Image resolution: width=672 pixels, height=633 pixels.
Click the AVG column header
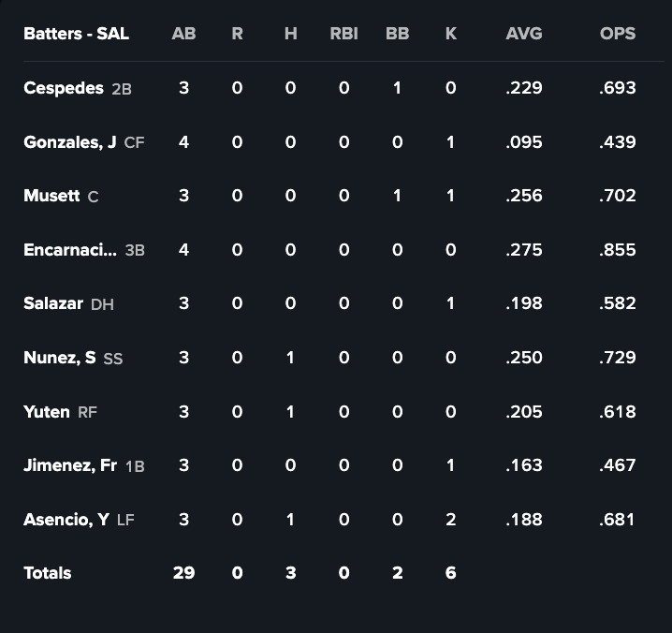tap(523, 34)
